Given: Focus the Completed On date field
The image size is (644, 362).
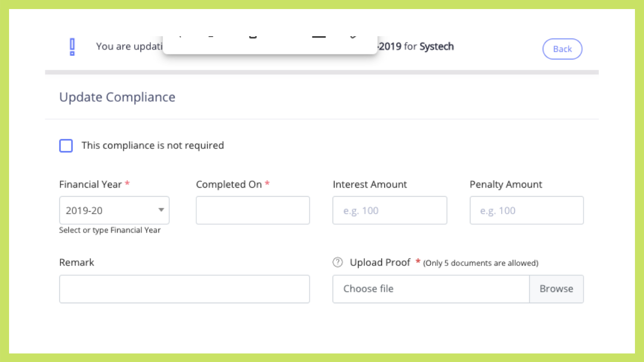Looking at the screenshot, I should coord(253,210).
